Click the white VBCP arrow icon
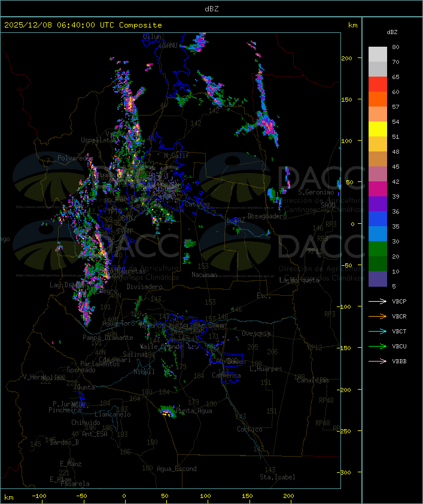Viewport: 423px width, 504px height. click(378, 301)
